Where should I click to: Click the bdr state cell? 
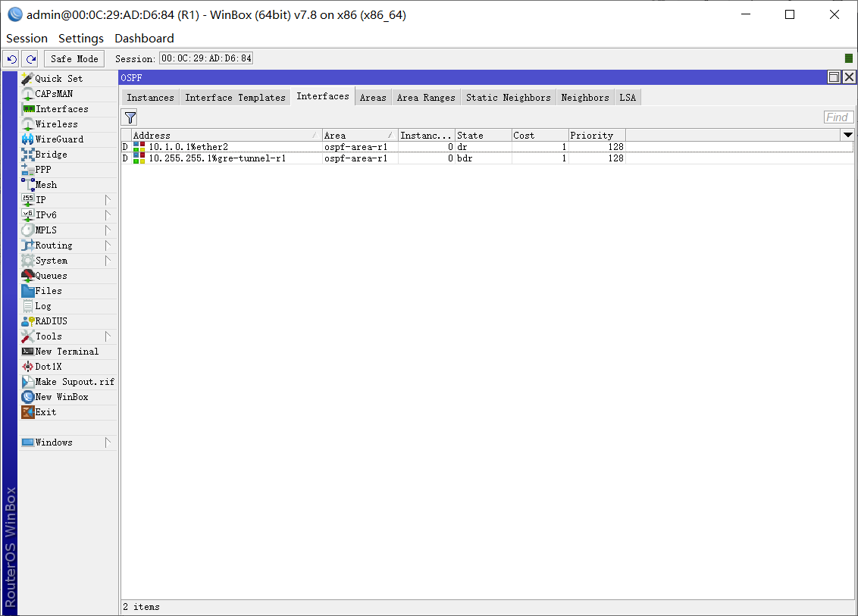click(x=483, y=158)
